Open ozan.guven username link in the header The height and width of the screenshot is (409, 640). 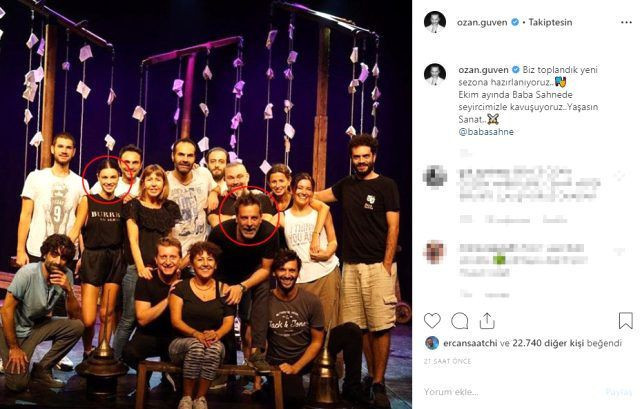[x=482, y=22]
